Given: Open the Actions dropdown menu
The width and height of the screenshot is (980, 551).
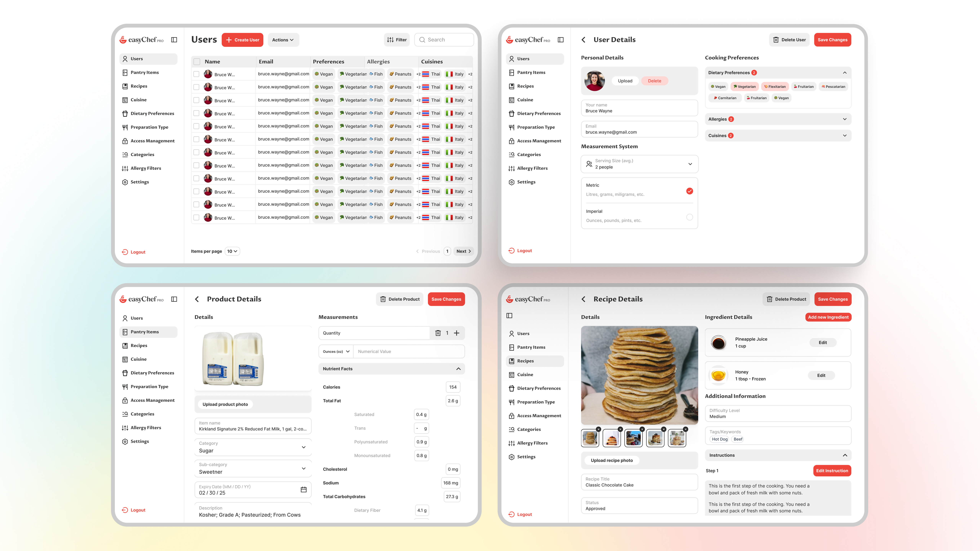Looking at the screenshot, I should pyautogui.click(x=283, y=40).
